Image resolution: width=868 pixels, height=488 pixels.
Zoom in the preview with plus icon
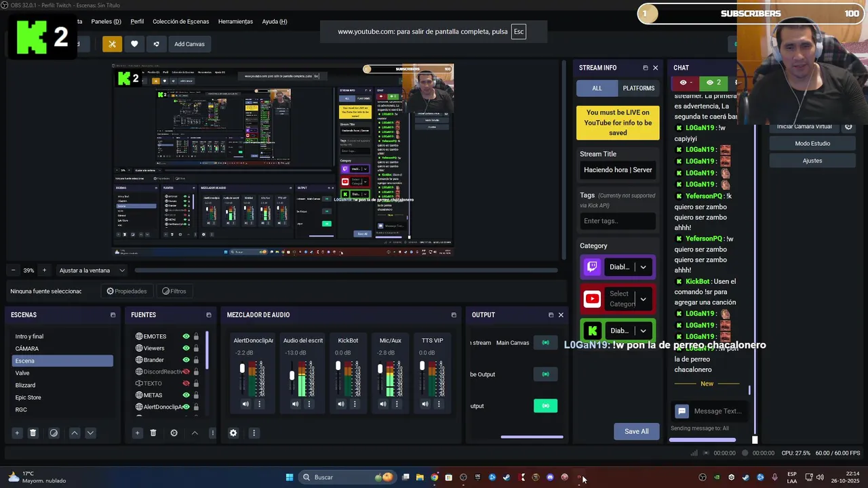(x=44, y=270)
